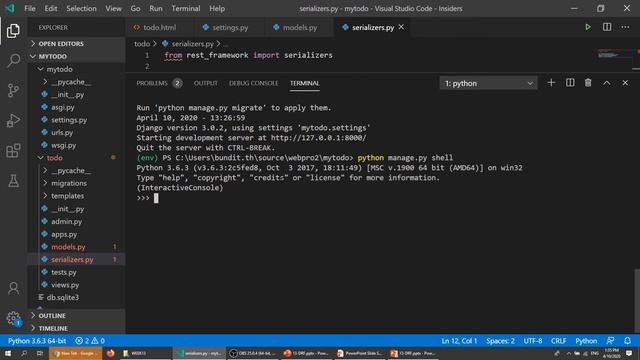This screenshot has width=640, height=360.
Task: Expand the Outline section
Action: pyautogui.click(x=76, y=316)
